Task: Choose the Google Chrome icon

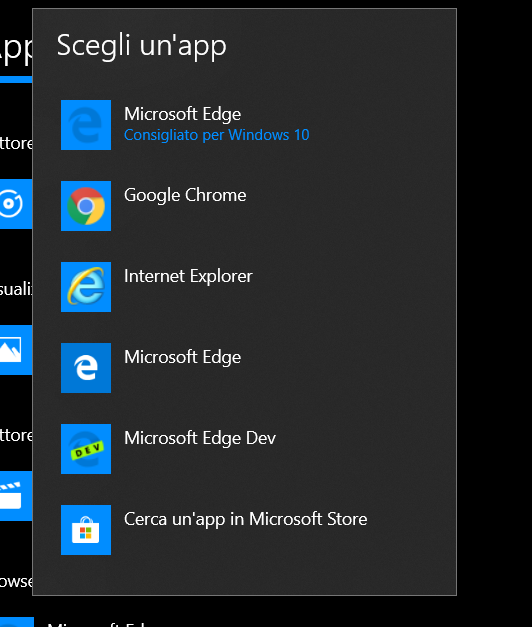Action: point(86,206)
